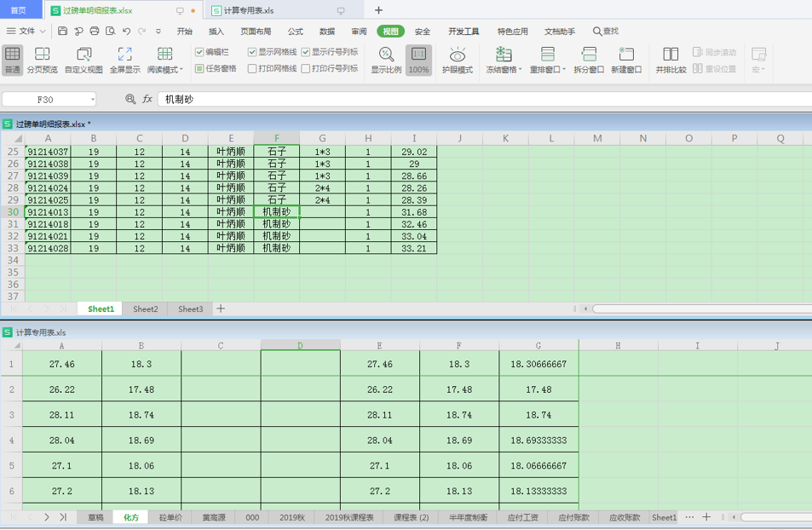The width and height of the screenshot is (812, 530).
Task: Add new sheet in 过磅单明细报表 window
Action: click(221, 308)
